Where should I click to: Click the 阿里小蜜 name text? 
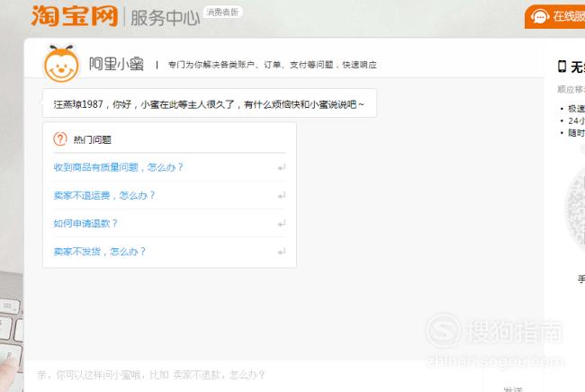click(116, 64)
